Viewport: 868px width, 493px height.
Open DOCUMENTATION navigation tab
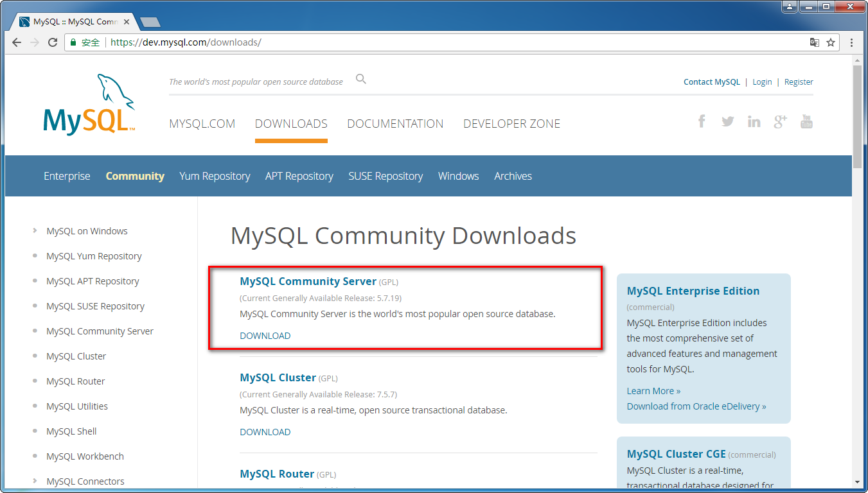(395, 124)
